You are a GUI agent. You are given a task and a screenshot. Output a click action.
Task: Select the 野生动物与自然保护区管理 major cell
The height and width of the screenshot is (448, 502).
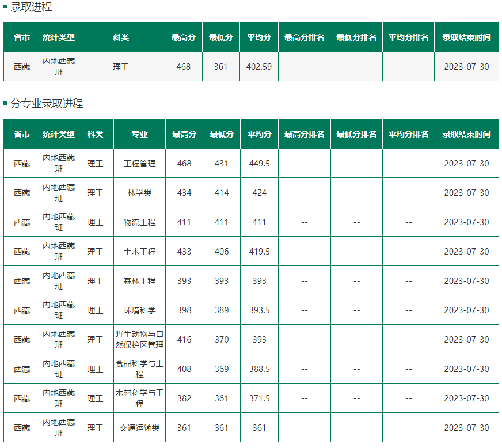pyautogui.click(x=139, y=340)
